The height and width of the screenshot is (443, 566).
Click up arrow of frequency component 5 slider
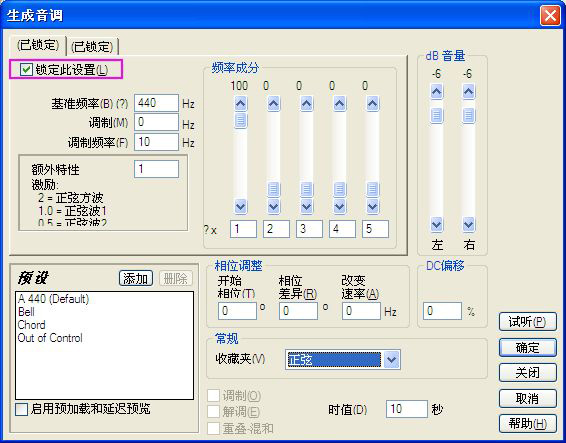[x=373, y=104]
